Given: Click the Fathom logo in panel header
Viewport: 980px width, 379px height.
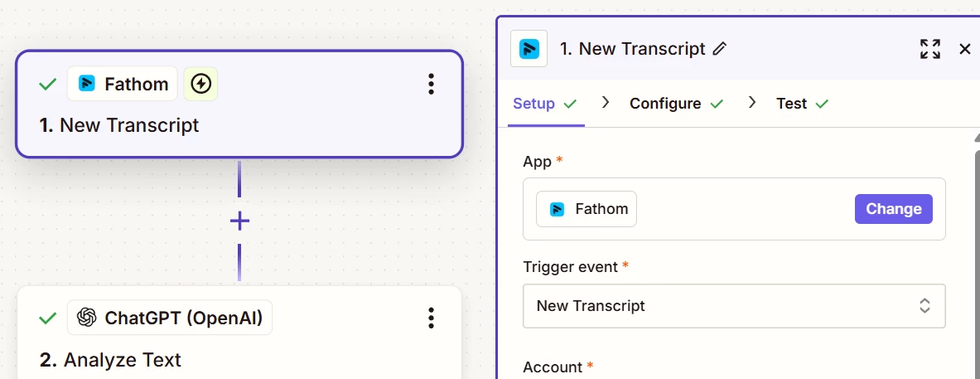Looking at the screenshot, I should [x=529, y=49].
